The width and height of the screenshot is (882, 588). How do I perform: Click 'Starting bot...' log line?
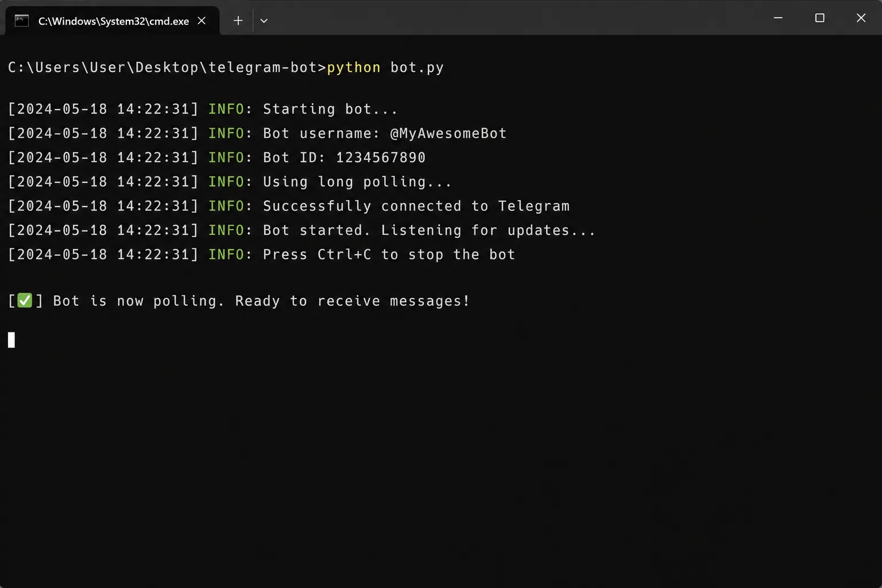(x=330, y=109)
